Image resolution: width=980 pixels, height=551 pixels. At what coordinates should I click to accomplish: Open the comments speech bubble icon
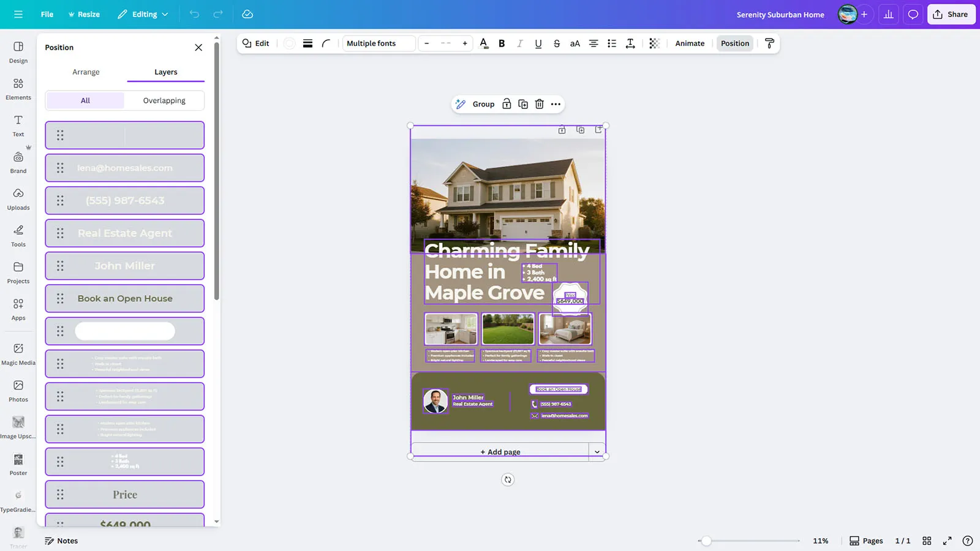(913, 14)
